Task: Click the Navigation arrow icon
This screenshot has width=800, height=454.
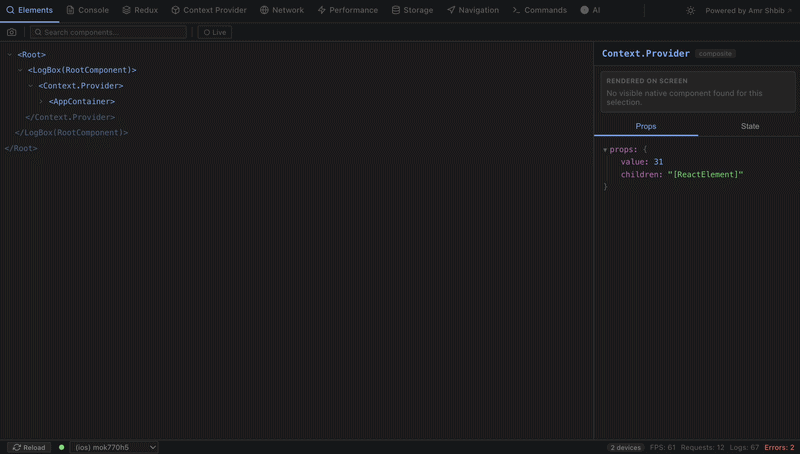Action: [451, 10]
